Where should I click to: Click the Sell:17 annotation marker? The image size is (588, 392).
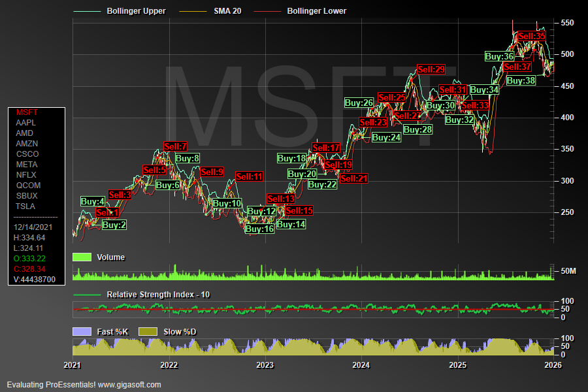click(x=326, y=148)
